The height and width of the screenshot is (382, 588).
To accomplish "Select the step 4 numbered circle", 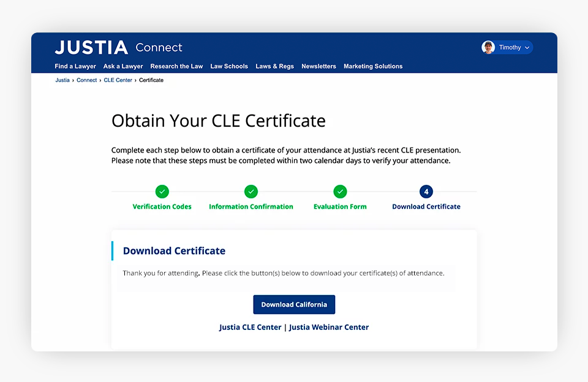I will pyautogui.click(x=426, y=192).
